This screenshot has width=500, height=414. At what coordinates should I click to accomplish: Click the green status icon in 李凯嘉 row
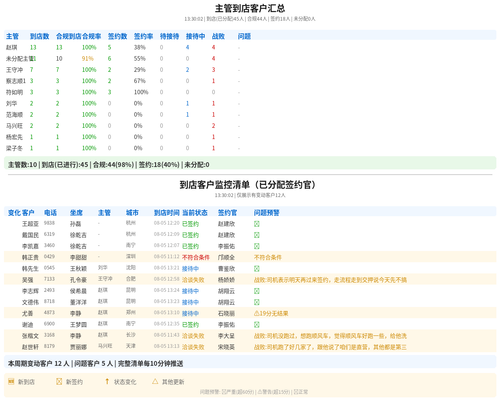[256, 246]
